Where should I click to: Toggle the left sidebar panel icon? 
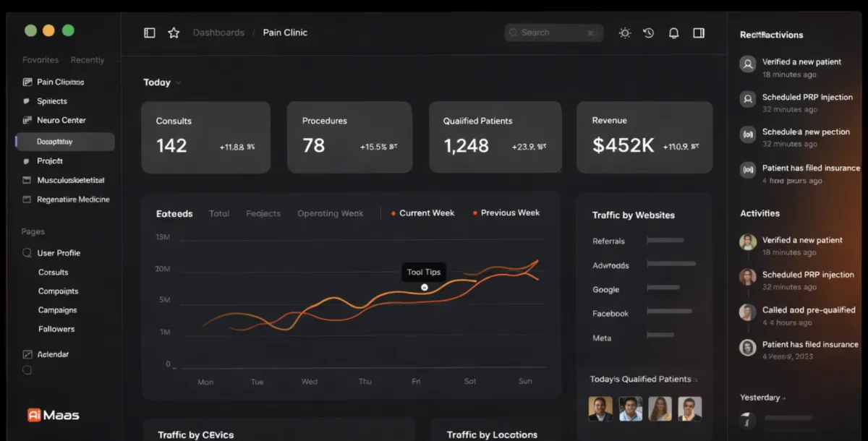pyautogui.click(x=150, y=33)
